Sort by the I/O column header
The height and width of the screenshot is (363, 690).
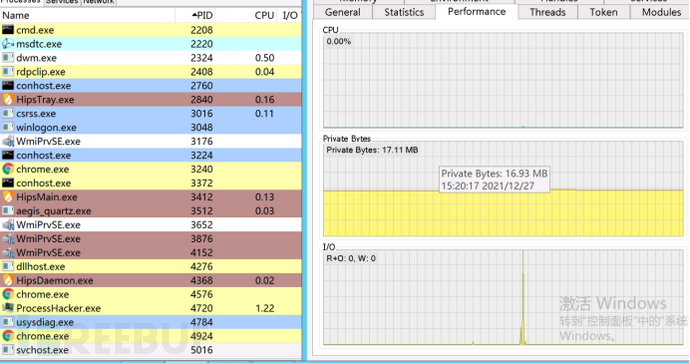point(290,15)
